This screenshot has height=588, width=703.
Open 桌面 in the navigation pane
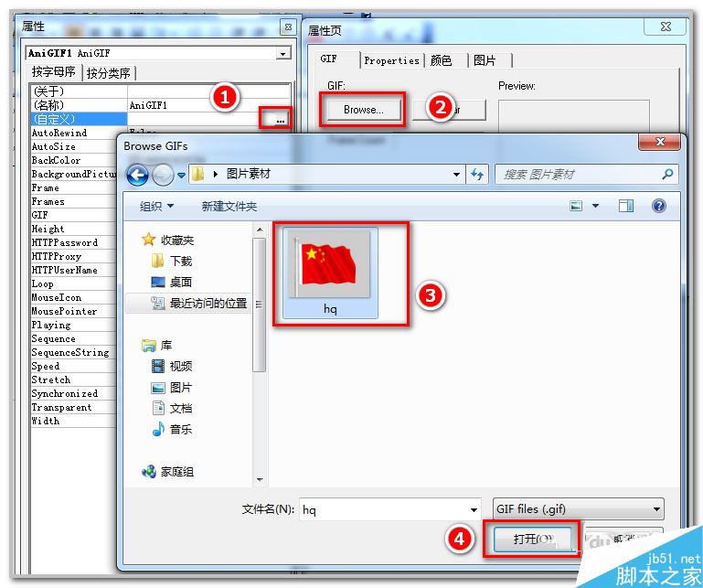click(172, 283)
